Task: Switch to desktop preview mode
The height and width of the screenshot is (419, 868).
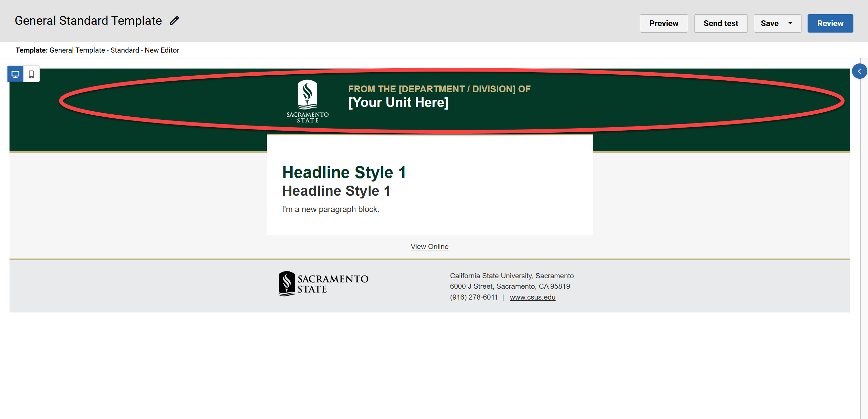Action: [16, 74]
